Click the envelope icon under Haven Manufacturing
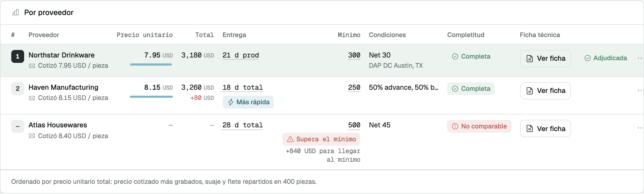The height and width of the screenshot is (194, 644). pos(32,98)
